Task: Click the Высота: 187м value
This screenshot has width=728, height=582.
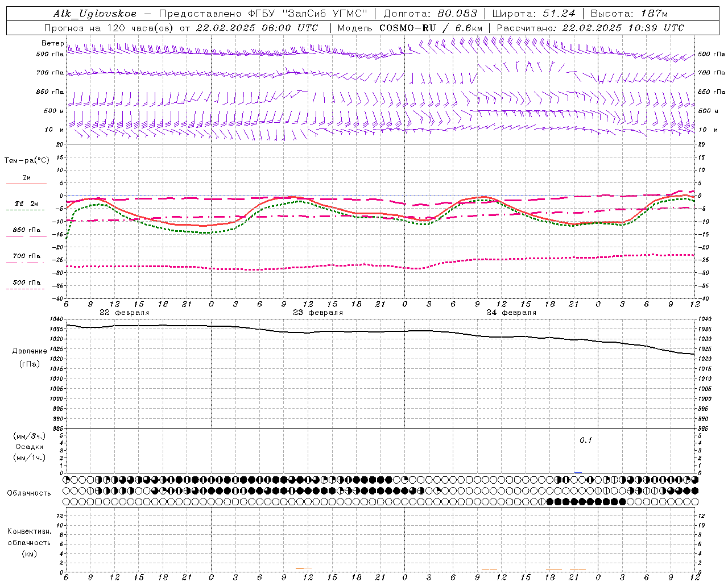Action: pos(629,14)
